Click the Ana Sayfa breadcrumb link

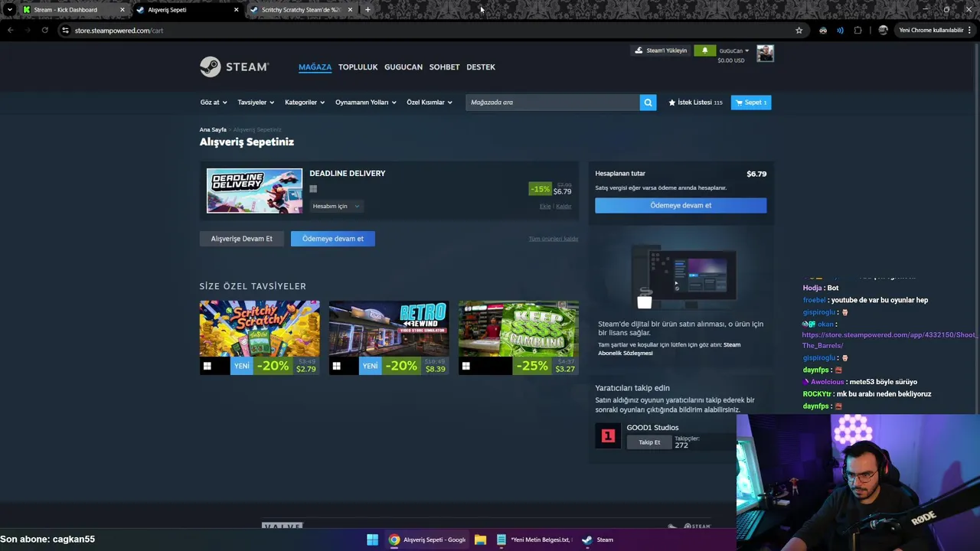[x=213, y=129]
